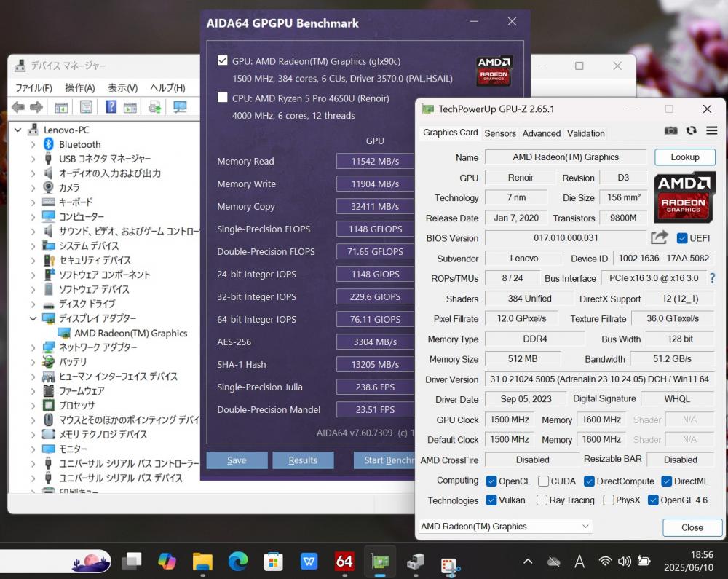Screen dimensions: 728x579
Task: Collapse the ディスプレイ アダプター node
Action: [x=33, y=318]
